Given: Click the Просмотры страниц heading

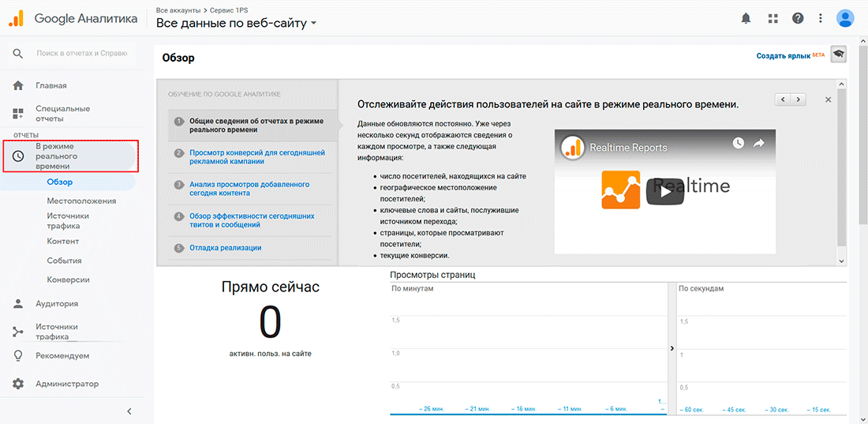Looking at the screenshot, I should click(x=432, y=274).
